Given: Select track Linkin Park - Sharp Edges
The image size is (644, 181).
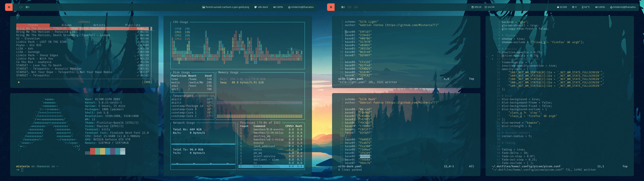Looking at the screenshot, I should coord(83,55).
